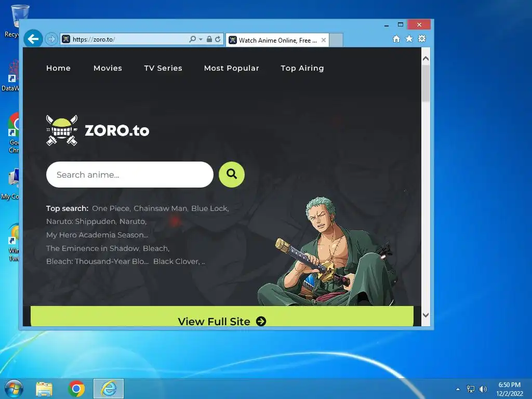
Task: Open the TV Series menu item
Action: 163,68
